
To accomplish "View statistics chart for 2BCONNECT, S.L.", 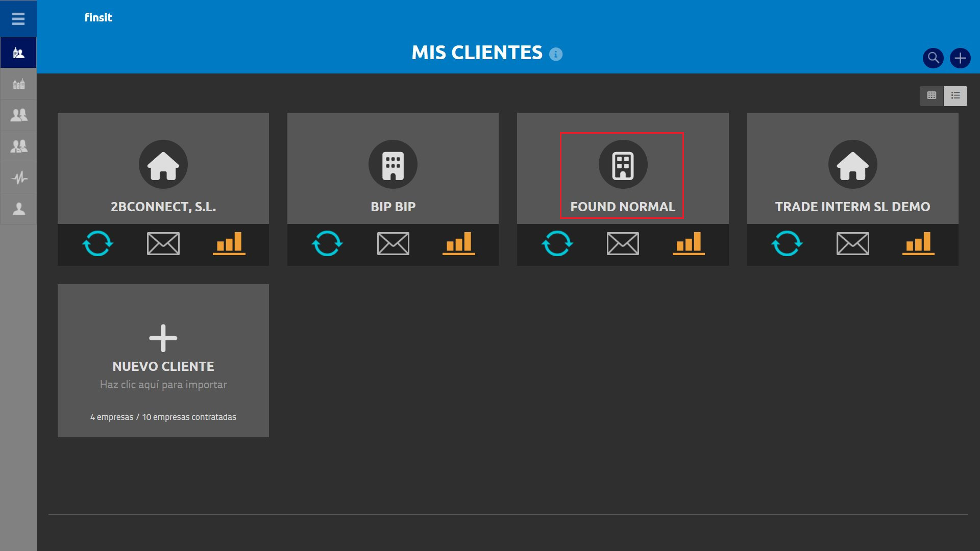I will pos(229,243).
